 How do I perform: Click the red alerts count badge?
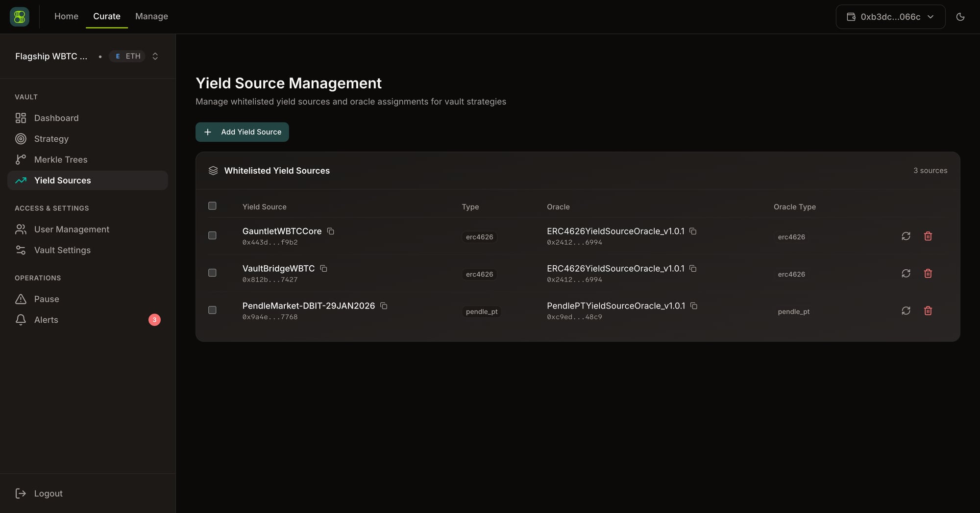tap(154, 320)
